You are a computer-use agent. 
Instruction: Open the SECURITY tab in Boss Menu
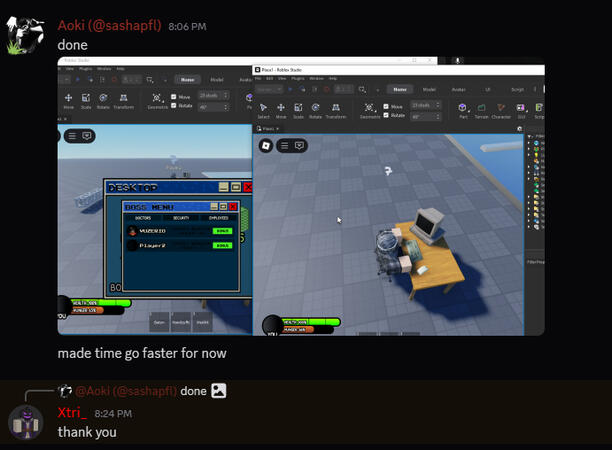click(181, 218)
